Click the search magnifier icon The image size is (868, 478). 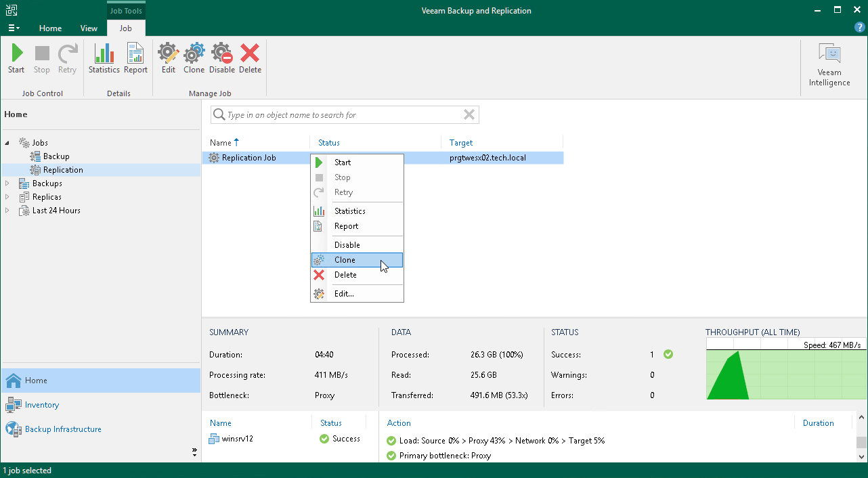click(219, 114)
